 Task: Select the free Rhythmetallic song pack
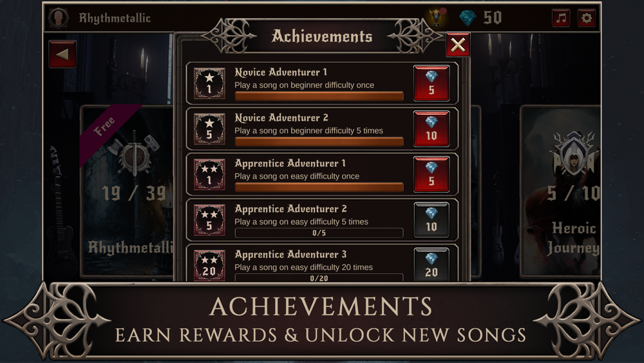click(x=128, y=191)
